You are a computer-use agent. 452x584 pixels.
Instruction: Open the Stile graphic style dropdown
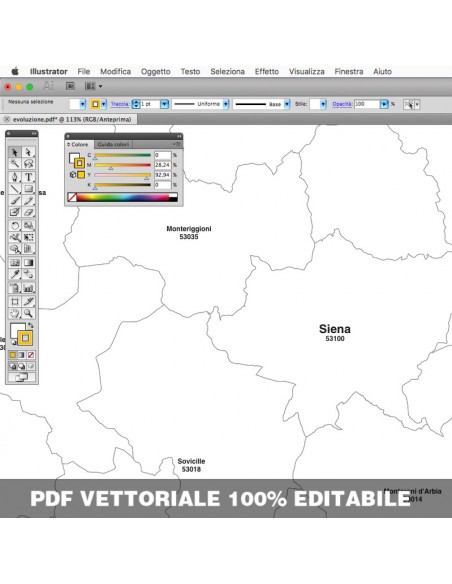[323, 104]
